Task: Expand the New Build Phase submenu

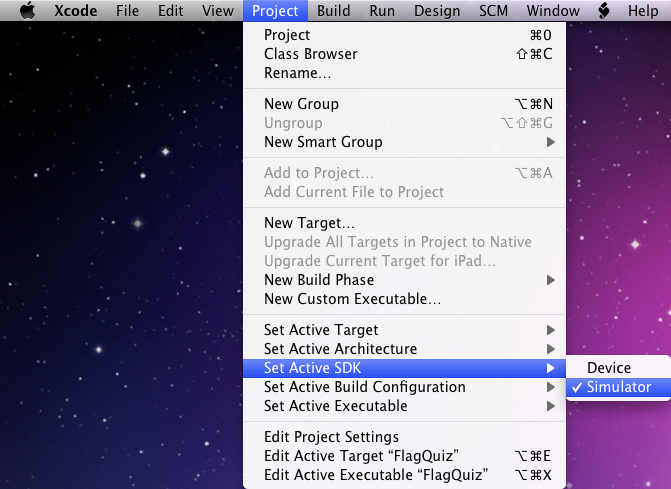Action: [x=404, y=280]
